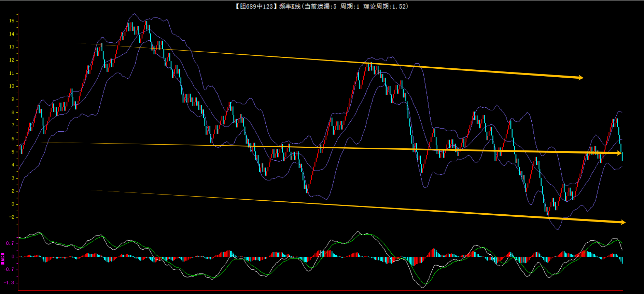Click the y-axis label 0 of K-line chart

click(x=13, y=204)
